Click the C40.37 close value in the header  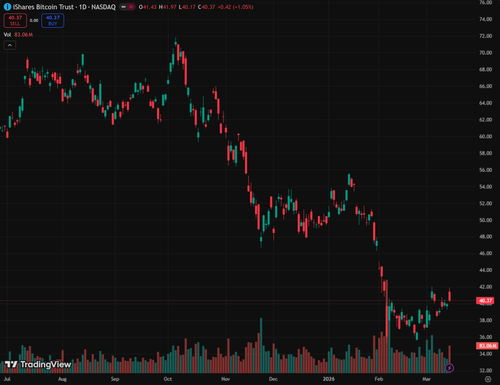tap(206, 7)
